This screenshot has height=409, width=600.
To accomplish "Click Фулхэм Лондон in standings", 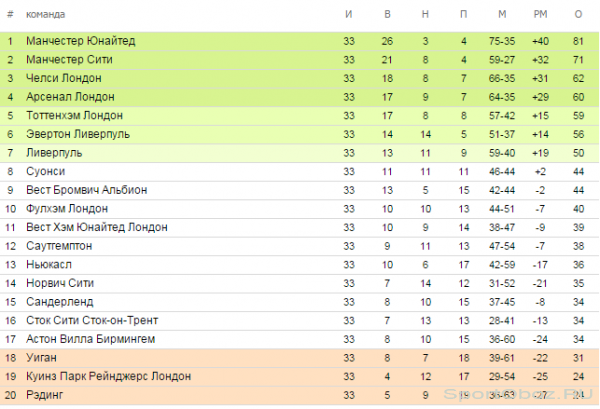I will pyautogui.click(x=67, y=209).
